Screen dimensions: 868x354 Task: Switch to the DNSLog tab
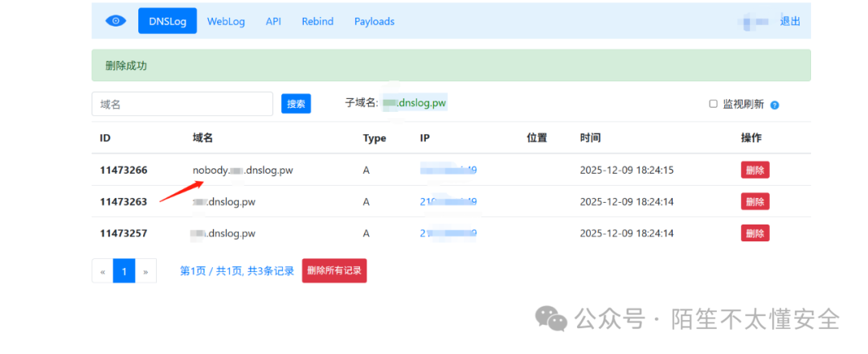(167, 21)
